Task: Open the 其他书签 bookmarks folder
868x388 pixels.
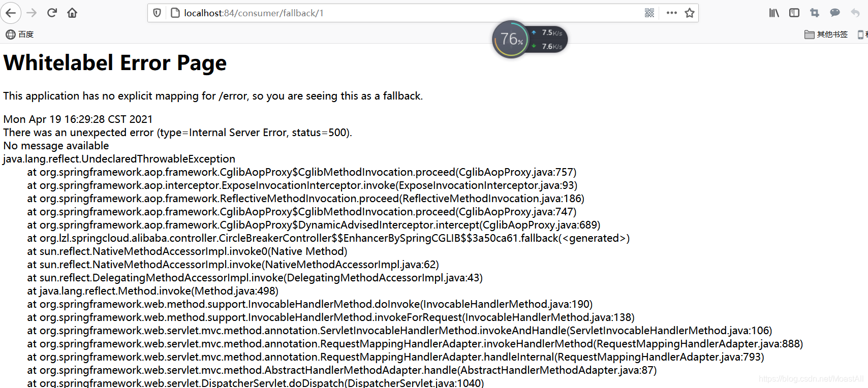Action: pyautogui.click(x=826, y=35)
